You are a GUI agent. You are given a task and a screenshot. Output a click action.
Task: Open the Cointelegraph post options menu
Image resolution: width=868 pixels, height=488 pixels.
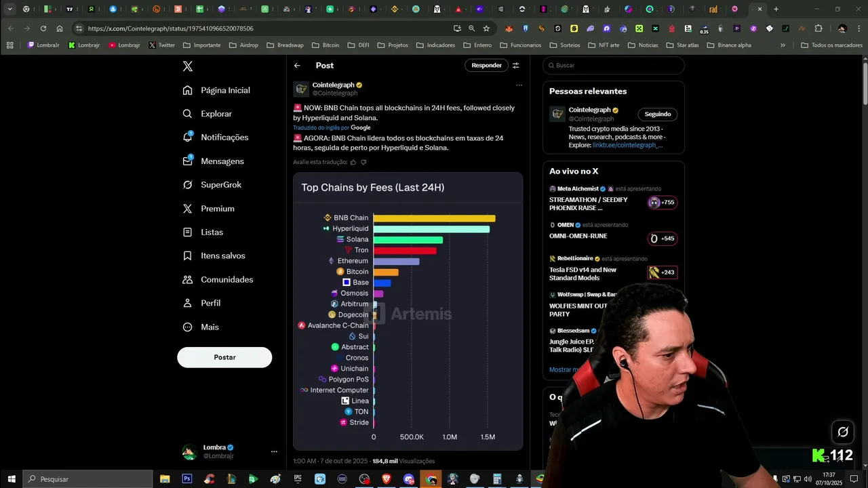click(519, 85)
